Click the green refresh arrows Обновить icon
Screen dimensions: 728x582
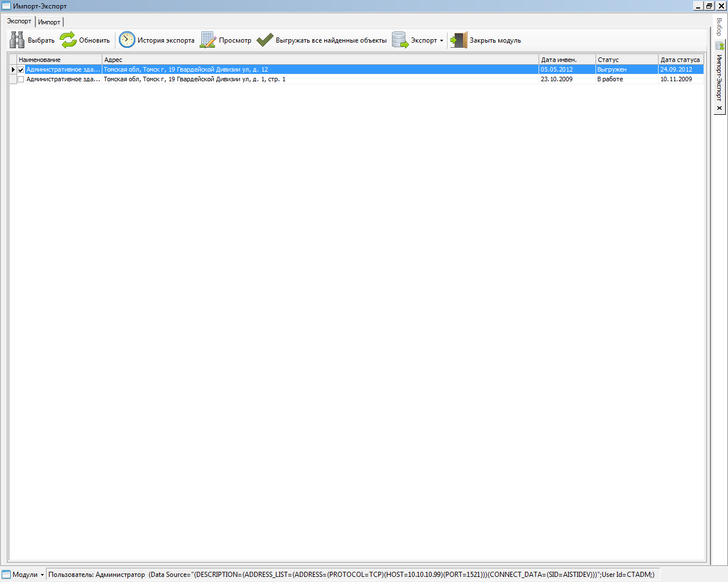68,40
